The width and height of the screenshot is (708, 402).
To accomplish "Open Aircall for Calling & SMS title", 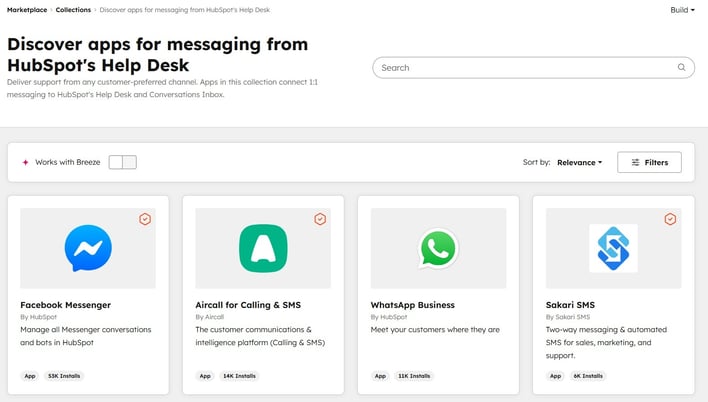I will click(248, 305).
